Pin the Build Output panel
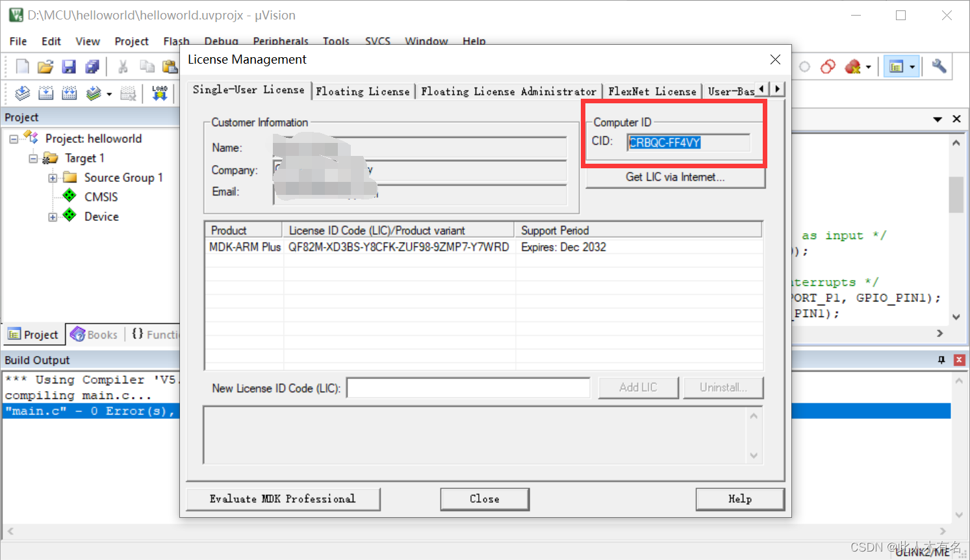Image resolution: width=970 pixels, height=560 pixels. 941,359
